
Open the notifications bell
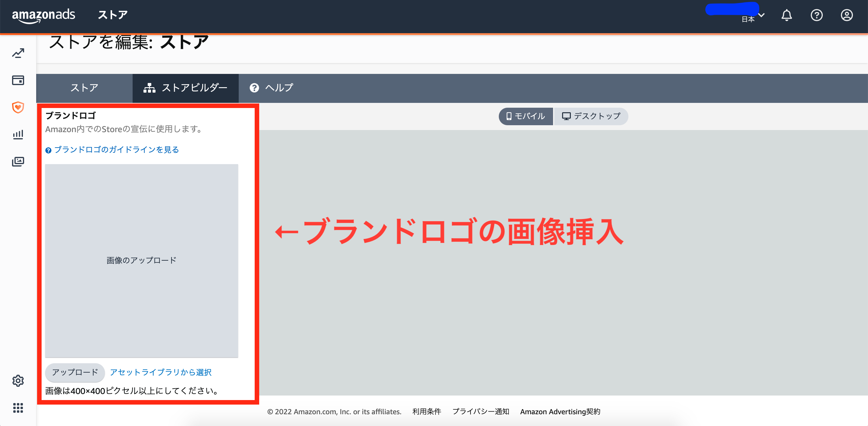[x=786, y=15]
